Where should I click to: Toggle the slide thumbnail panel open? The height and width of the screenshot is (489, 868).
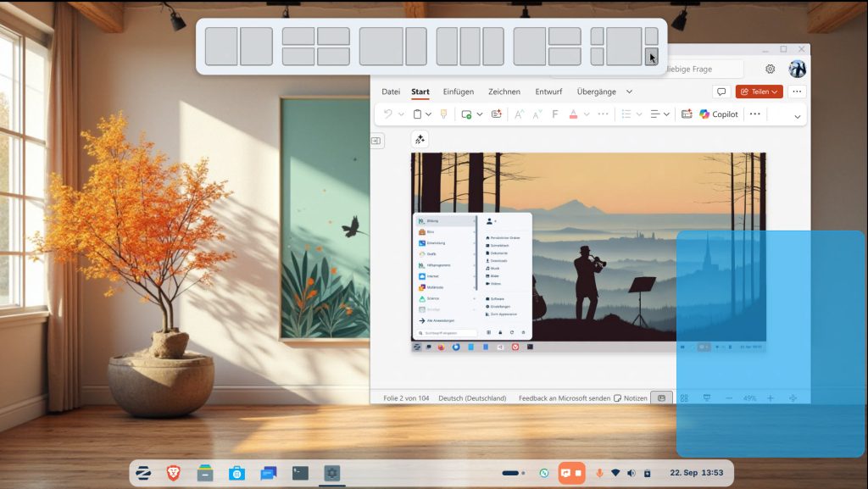point(377,141)
